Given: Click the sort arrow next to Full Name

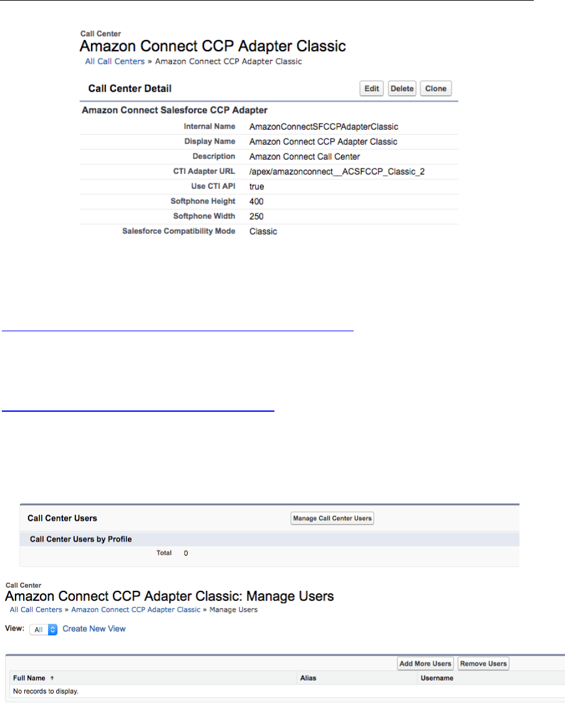Looking at the screenshot, I should pyautogui.click(x=52, y=678).
